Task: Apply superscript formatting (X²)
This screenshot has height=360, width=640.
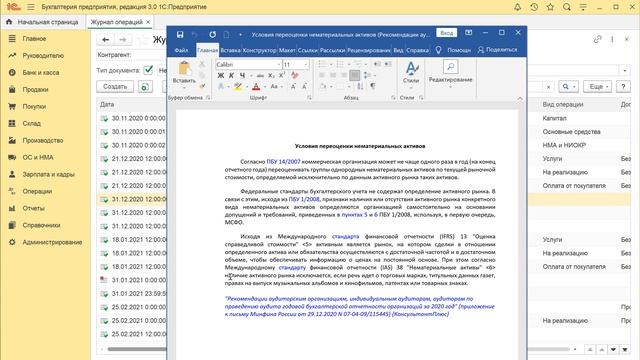Action: tap(282, 76)
